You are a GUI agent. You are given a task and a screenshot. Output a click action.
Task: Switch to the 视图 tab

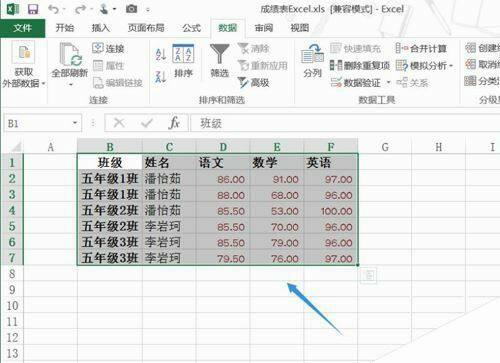point(300,28)
